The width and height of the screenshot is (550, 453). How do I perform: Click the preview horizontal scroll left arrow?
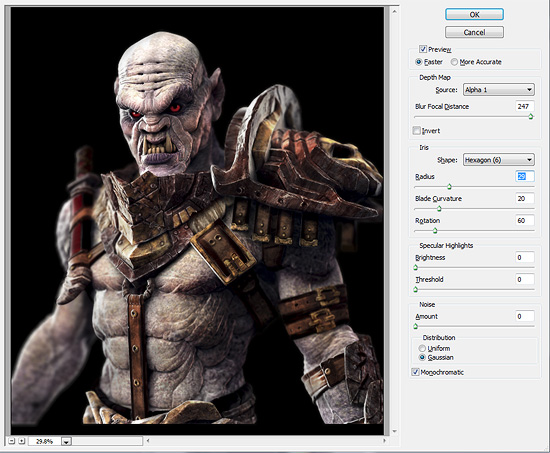tap(148, 440)
